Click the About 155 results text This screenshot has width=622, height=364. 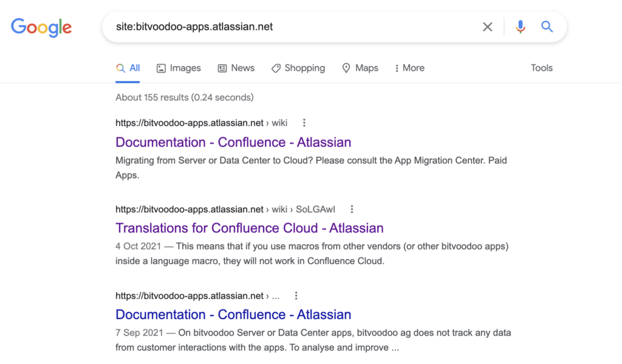coord(185,98)
